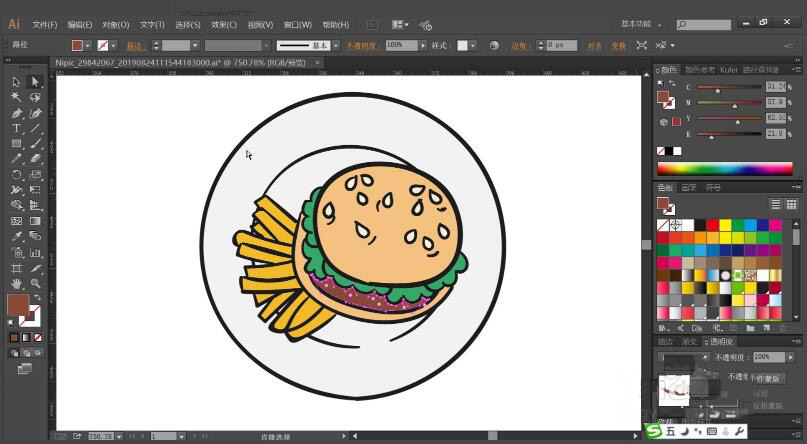Switch to Draw Inside mode
Screen dimensions: 807x444
click(38, 353)
